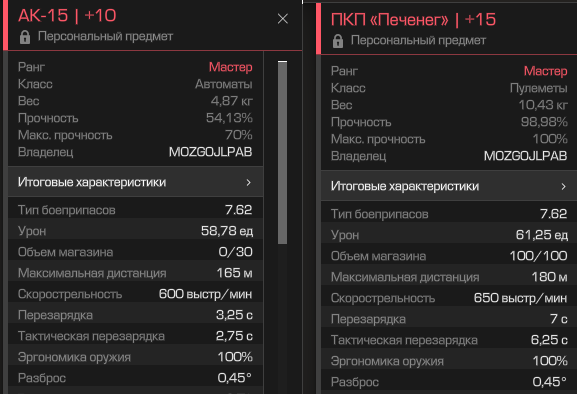The height and width of the screenshot is (394, 577).
Task: Click the АК-15 panel scrollbar thumb
Action: (282, 152)
